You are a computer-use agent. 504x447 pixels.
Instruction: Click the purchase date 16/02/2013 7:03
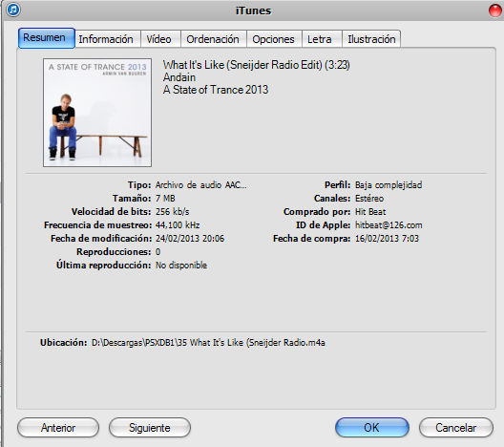point(387,238)
